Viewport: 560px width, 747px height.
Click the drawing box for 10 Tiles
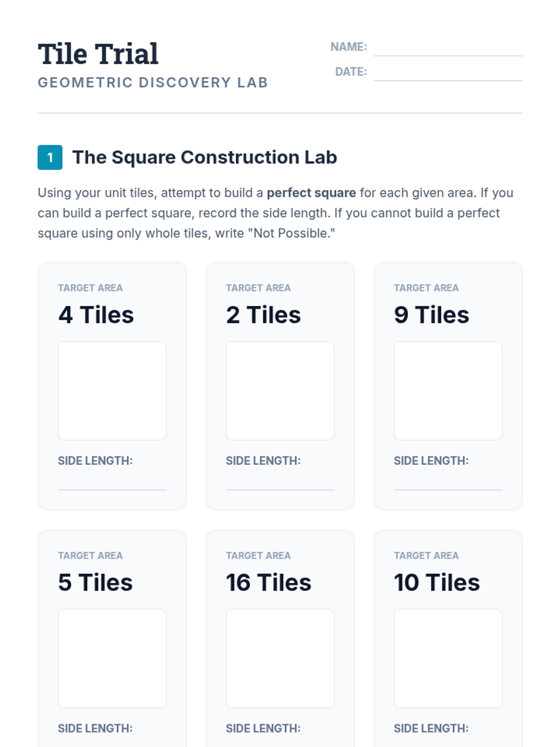tap(448, 658)
